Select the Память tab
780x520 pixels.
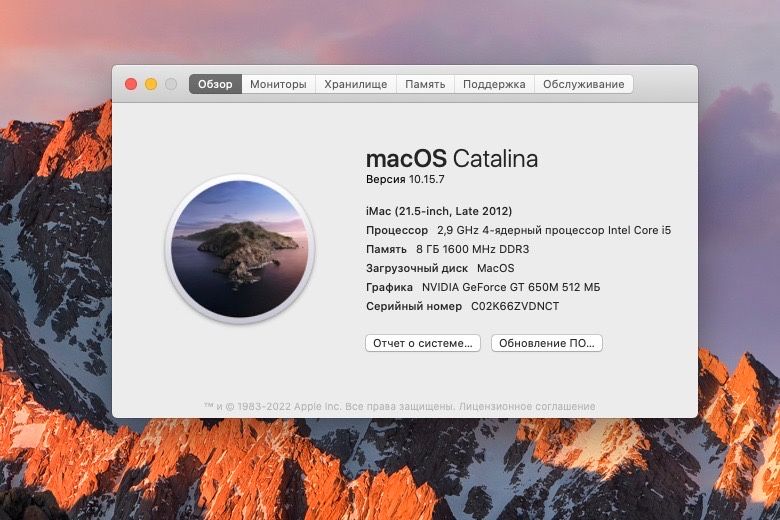coord(425,84)
